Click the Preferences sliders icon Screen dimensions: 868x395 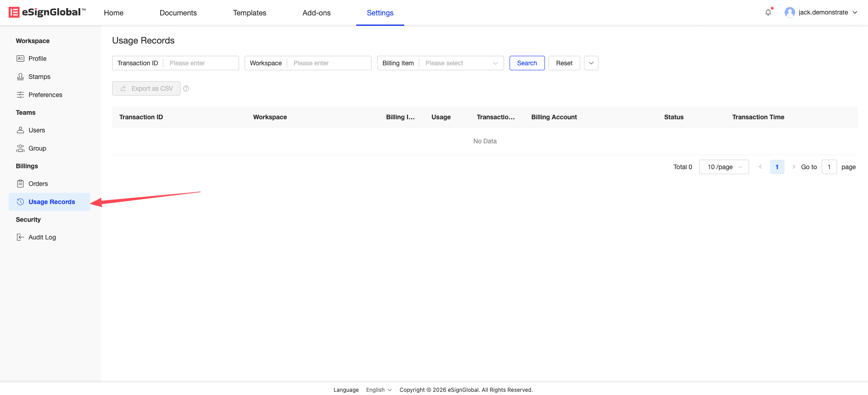(20, 95)
